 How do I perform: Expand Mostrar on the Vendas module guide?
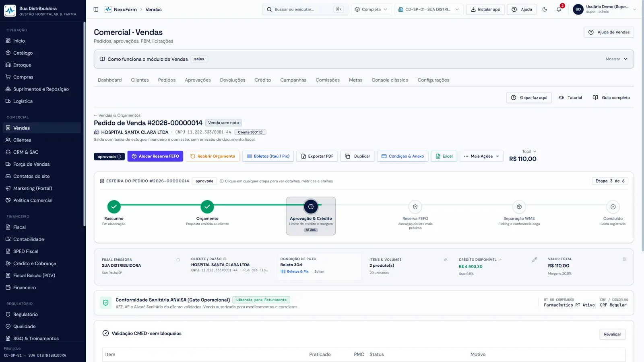[616, 59]
